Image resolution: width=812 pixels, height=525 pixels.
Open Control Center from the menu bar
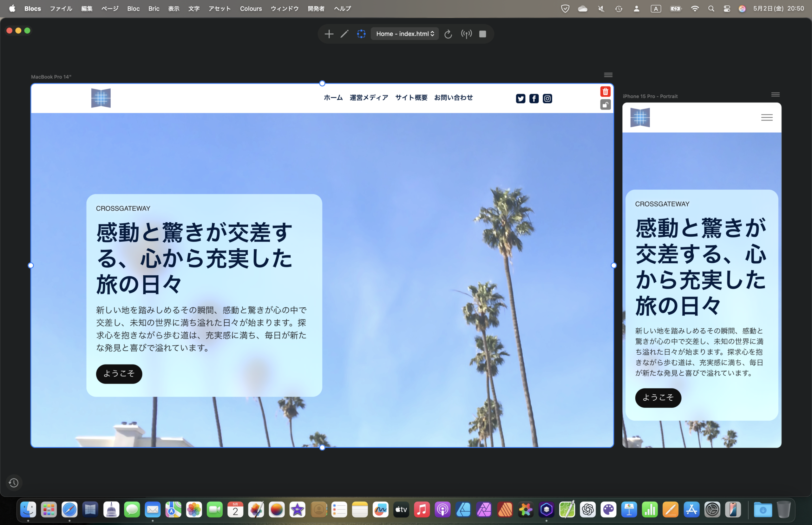tap(727, 9)
